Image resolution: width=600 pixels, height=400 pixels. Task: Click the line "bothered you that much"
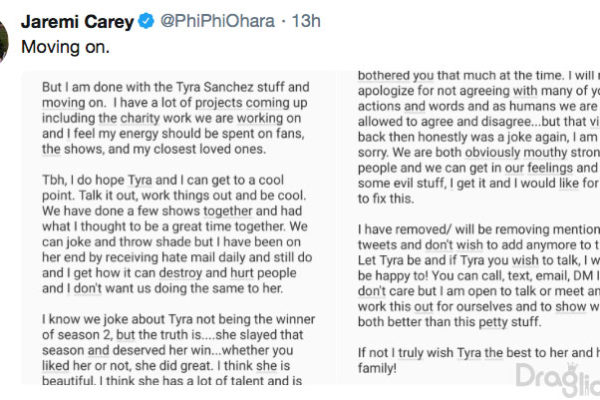479,76
